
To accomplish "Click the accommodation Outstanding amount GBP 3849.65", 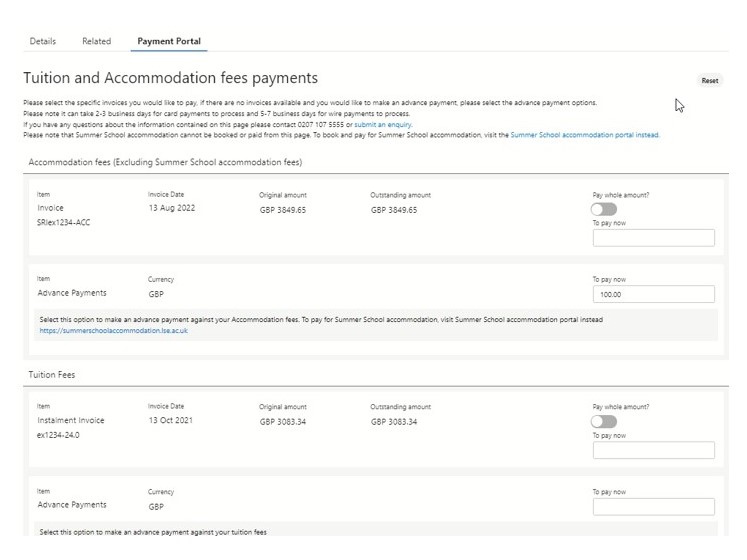I will click(394, 210).
